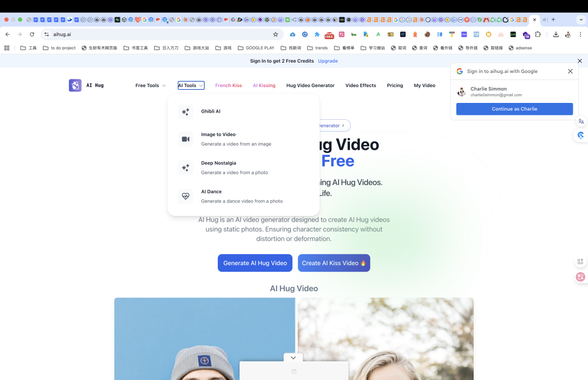Click the Chrome profile avatar in the toolbar
This screenshot has width=588, height=380.
pos(568,34)
